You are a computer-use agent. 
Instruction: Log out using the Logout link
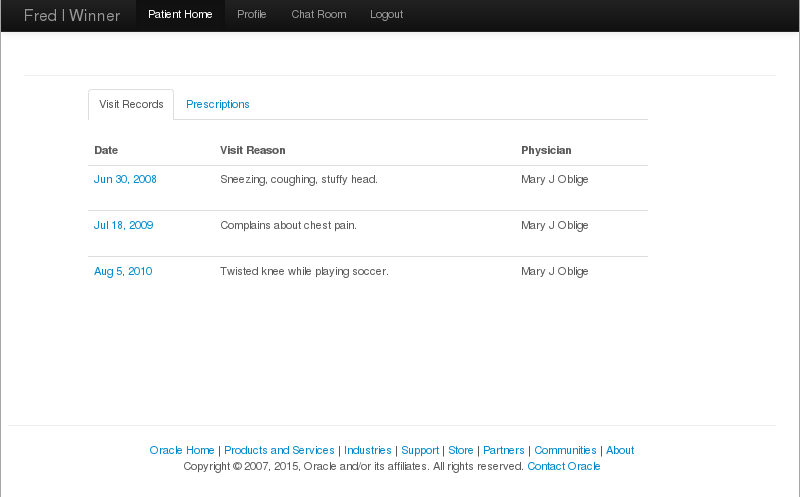[x=386, y=15]
